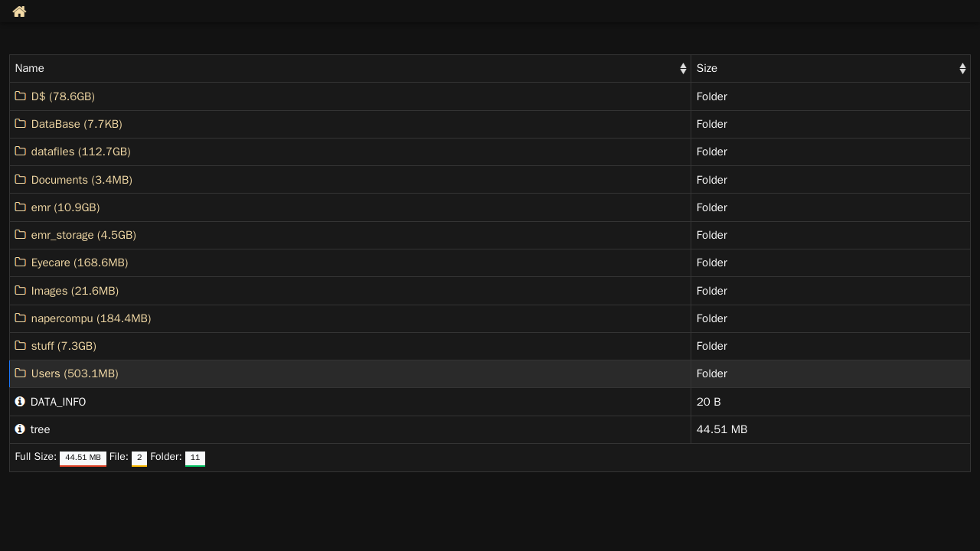Open the Documents (3.4MB) folder link
Image resolution: width=980 pixels, height=551 pixels.
pos(82,180)
